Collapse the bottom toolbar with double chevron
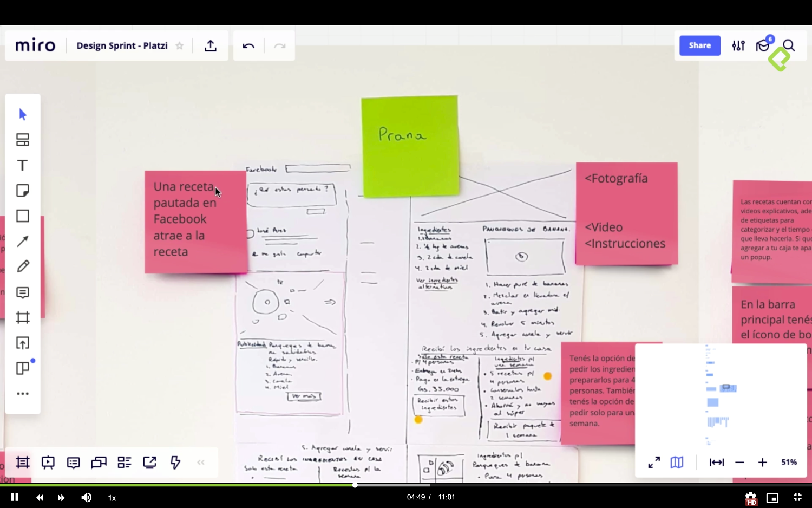 [x=201, y=463]
